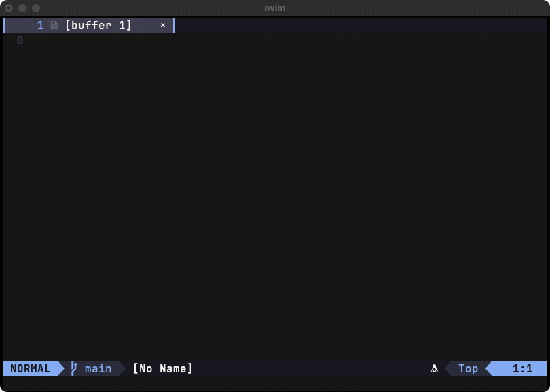Click the buffer number 1 on the tab
Image resolution: width=550 pixels, height=392 pixels.
pos(42,25)
